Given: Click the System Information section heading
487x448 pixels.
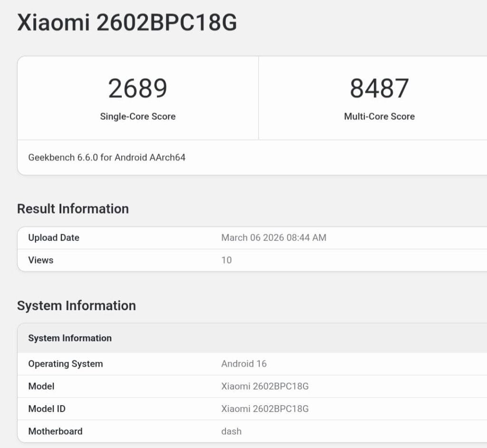Looking at the screenshot, I should point(77,305).
